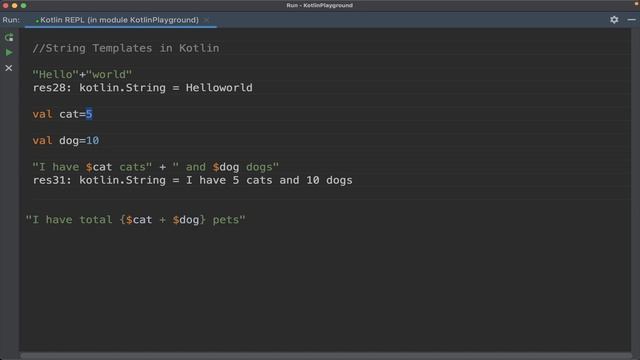
Task: Hide the Run panel with minus icon
Action: click(631, 20)
